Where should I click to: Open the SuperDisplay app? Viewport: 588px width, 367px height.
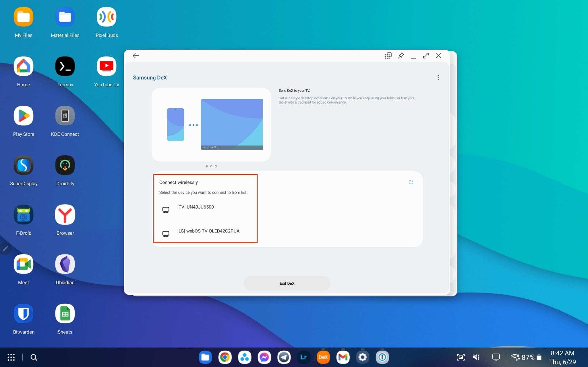24,165
